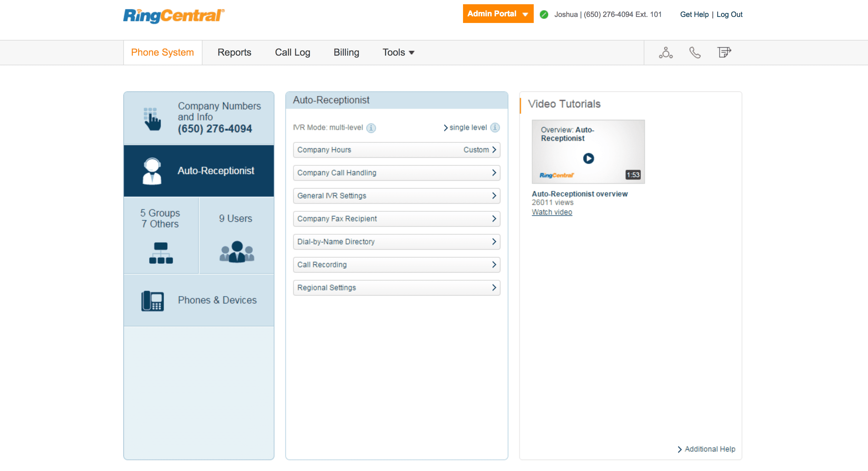Click the info icon beside single level
This screenshot has height=471, width=868.
click(x=495, y=128)
